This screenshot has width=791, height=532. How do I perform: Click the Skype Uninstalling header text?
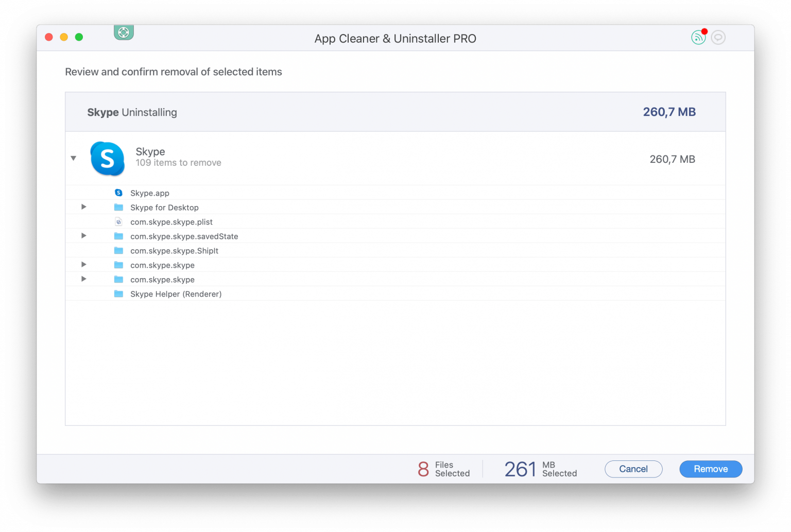coord(132,112)
